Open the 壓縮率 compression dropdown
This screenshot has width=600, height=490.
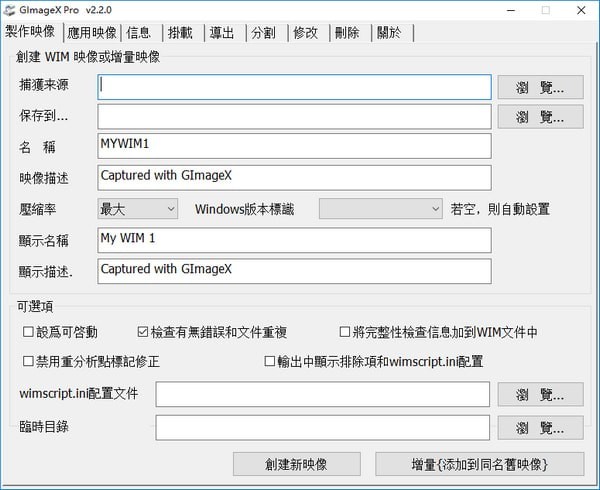[x=137, y=209]
